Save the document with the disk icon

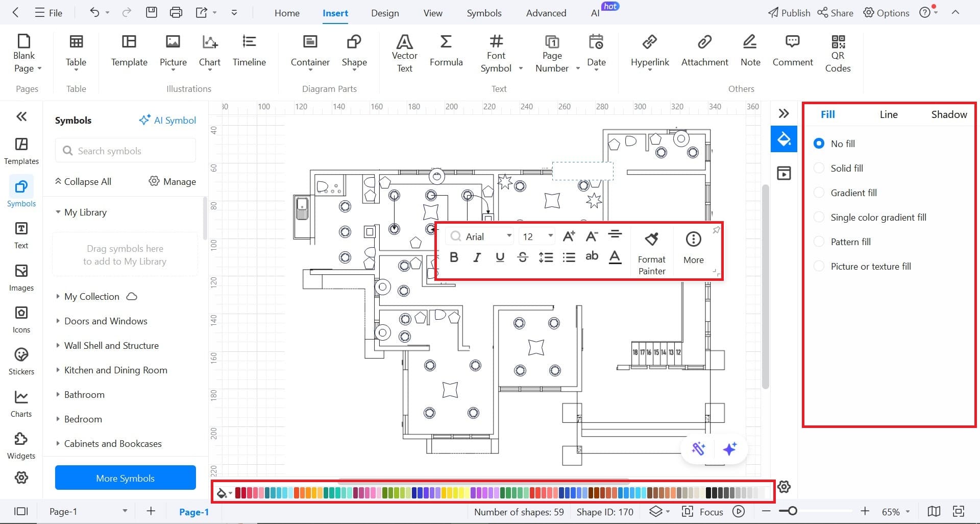click(x=152, y=12)
